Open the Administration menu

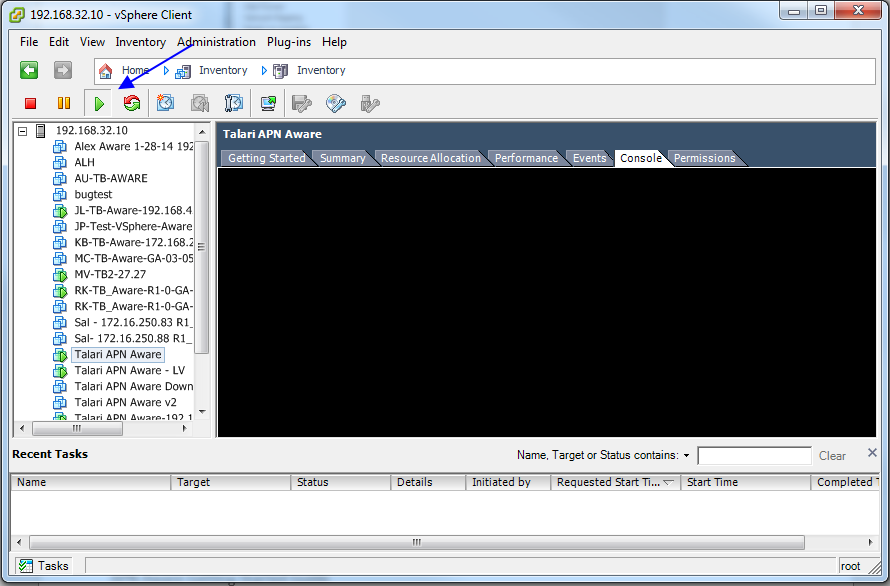coord(216,42)
